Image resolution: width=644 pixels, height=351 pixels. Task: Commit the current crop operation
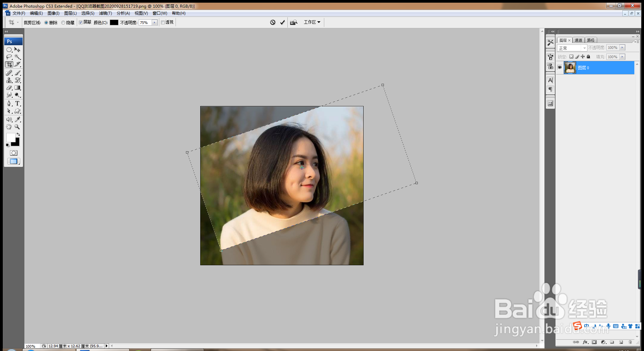(x=282, y=22)
